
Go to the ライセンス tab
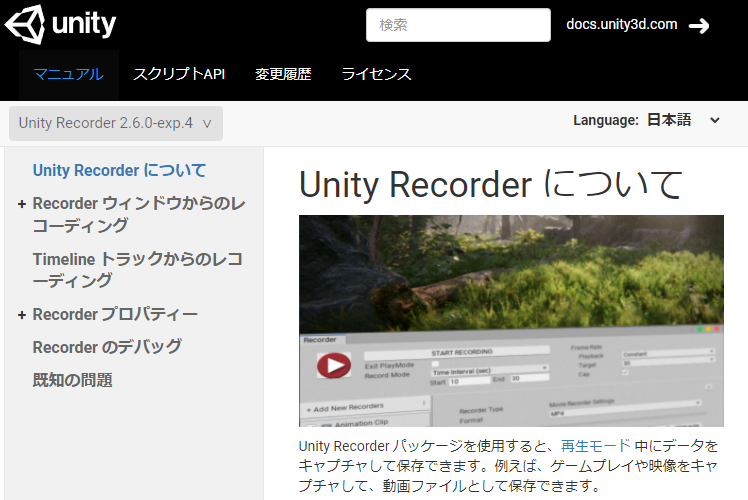pos(376,74)
